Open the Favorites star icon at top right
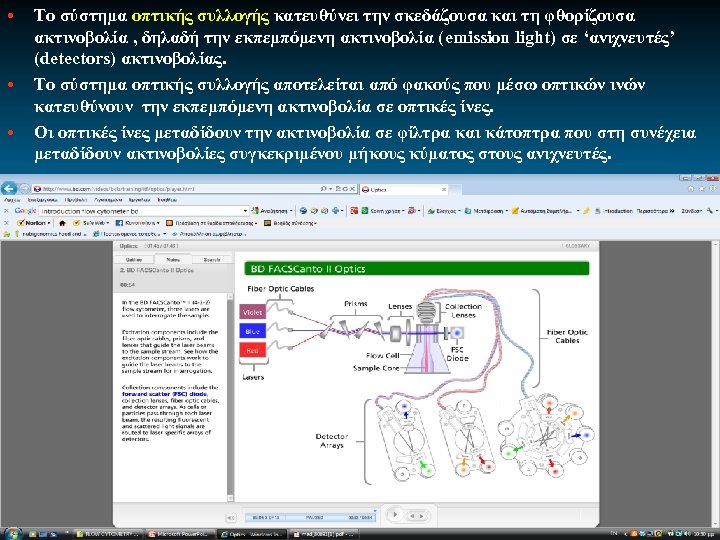Viewport: 720px width, 540px height. point(702,189)
